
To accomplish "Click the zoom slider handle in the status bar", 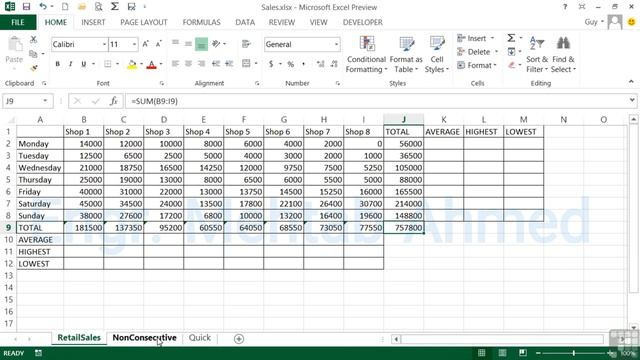I will [573, 353].
